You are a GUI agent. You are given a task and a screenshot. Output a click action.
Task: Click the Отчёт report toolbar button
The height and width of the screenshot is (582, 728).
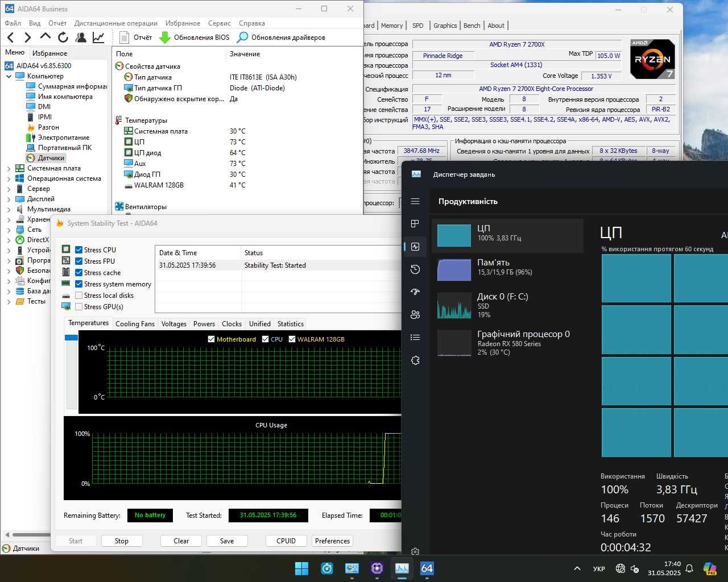tap(135, 38)
